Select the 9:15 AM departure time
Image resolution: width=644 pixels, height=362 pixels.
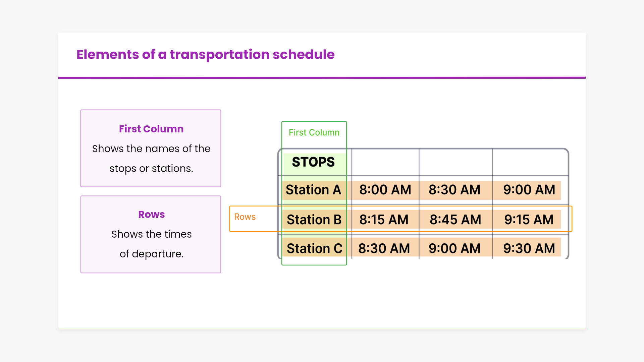pyautogui.click(x=529, y=220)
